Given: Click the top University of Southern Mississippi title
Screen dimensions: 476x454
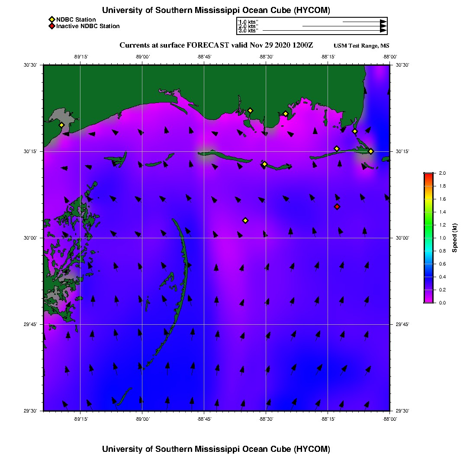Looking at the screenshot, I should click(216, 10).
